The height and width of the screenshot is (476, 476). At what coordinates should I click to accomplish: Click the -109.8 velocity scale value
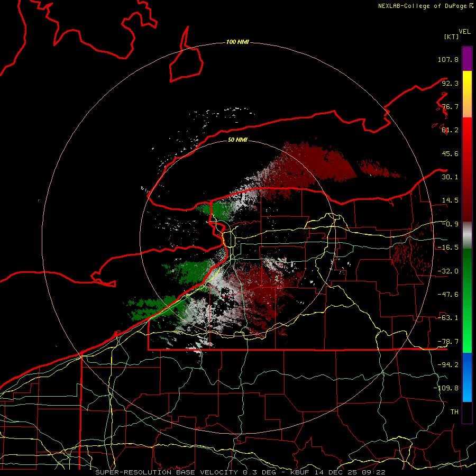coord(446,388)
